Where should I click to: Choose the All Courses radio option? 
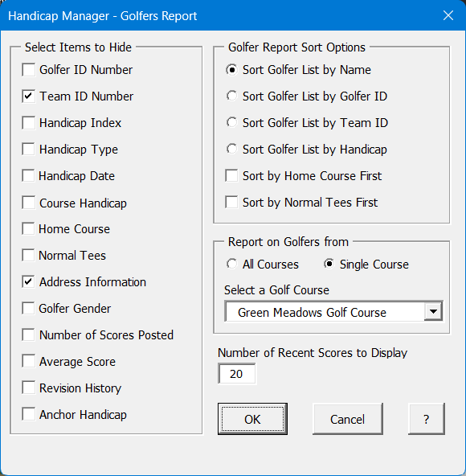tap(231, 264)
